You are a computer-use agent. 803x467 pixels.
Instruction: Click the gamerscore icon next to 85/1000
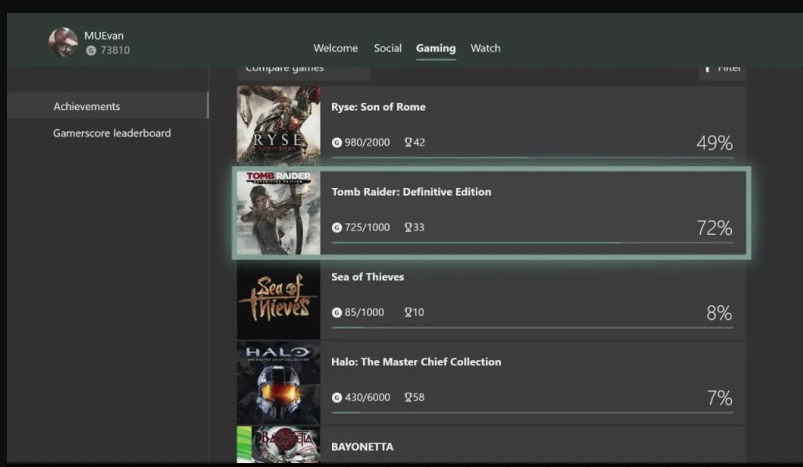[x=336, y=312]
